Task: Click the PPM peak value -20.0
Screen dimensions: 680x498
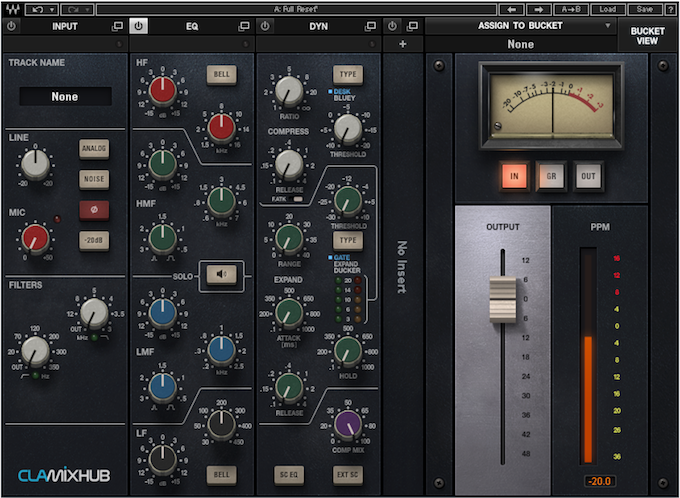Action: click(x=600, y=481)
